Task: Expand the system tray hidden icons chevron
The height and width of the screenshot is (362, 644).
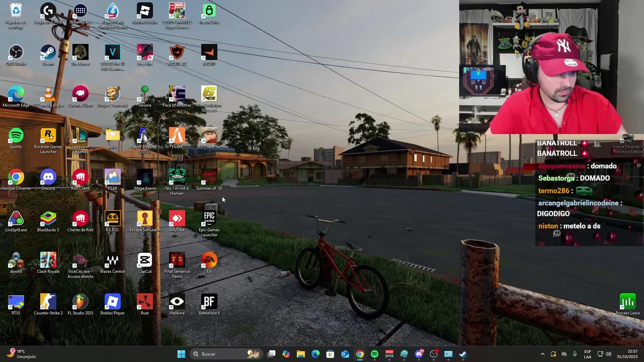Action: pos(542,354)
